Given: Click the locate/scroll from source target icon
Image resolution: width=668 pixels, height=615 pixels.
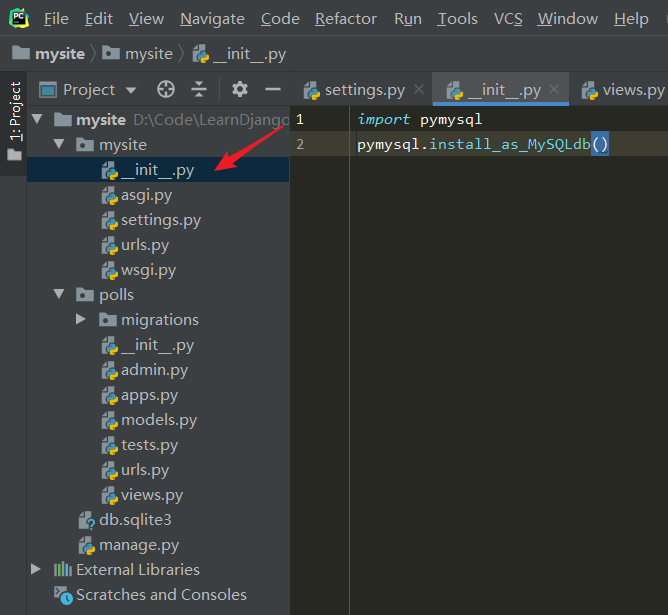Looking at the screenshot, I should click(x=166, y=89).
